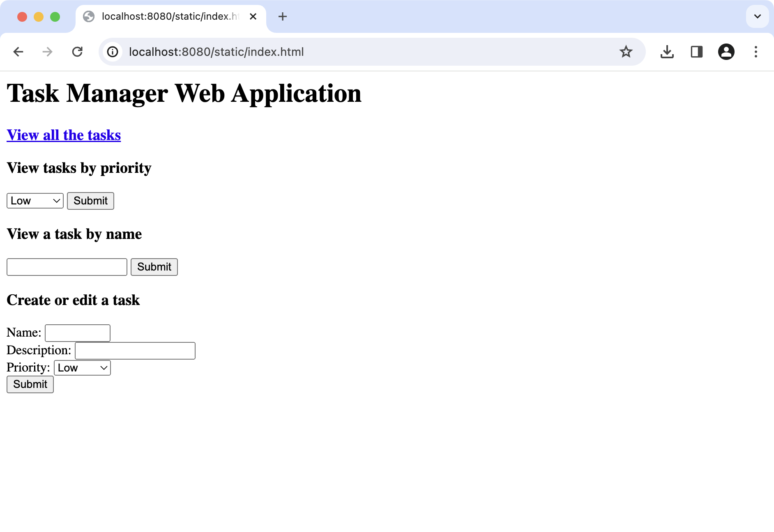Click the browser reload icon
Viewport: 774px width, 532px height.
point(78,52)
